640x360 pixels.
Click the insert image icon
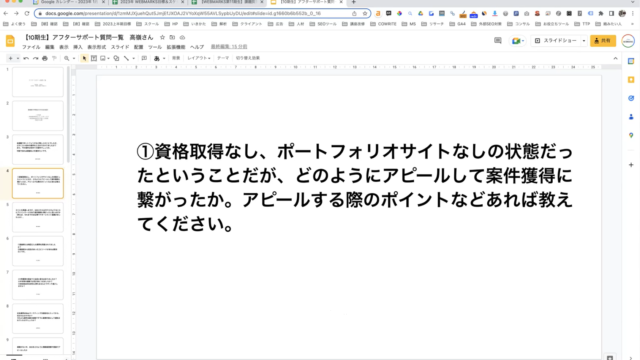[103, 58]
